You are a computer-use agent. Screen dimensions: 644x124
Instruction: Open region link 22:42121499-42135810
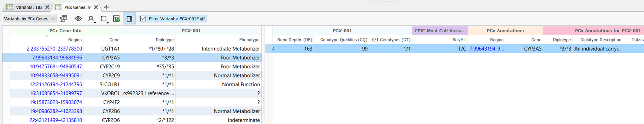(x=56, y=120)
